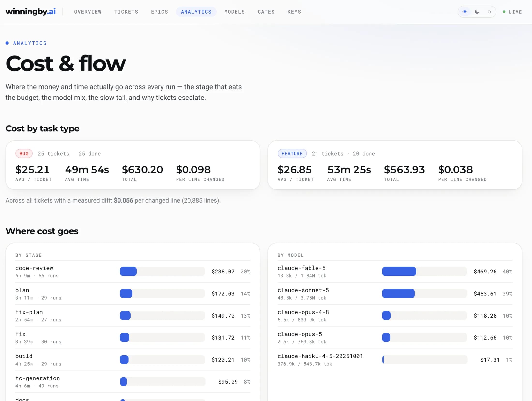Screen dimensions: 532x401
Task: Click the 53m 25s feature avg time
Action: click(x=349, y=169)
